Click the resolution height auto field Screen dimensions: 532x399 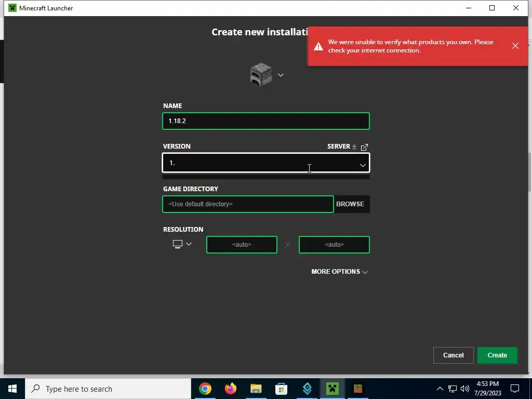click(334, 245)
